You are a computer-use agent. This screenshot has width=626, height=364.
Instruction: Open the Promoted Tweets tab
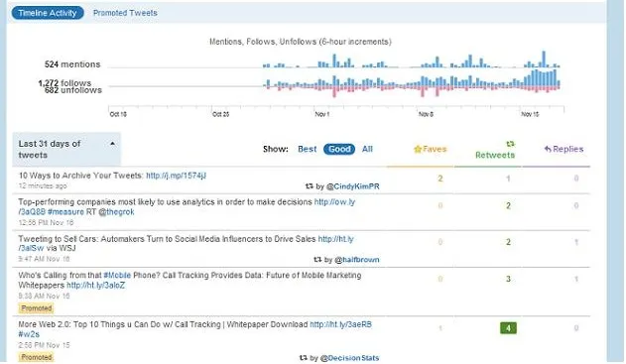[x=125, y=13]
